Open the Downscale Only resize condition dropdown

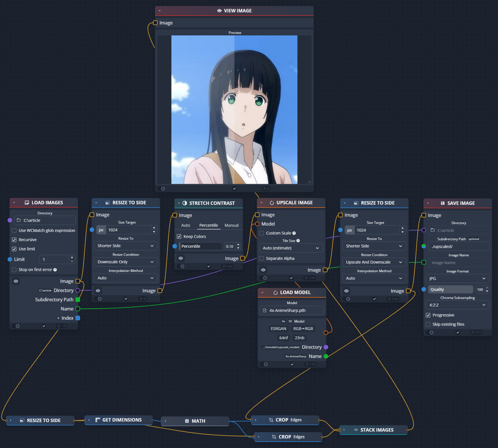125,262
